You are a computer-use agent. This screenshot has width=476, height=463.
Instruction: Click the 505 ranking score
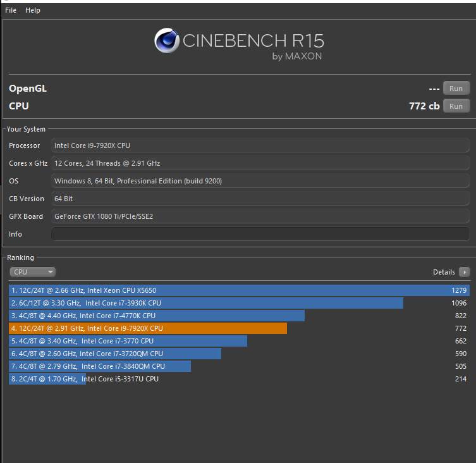[x=461, y=366]
